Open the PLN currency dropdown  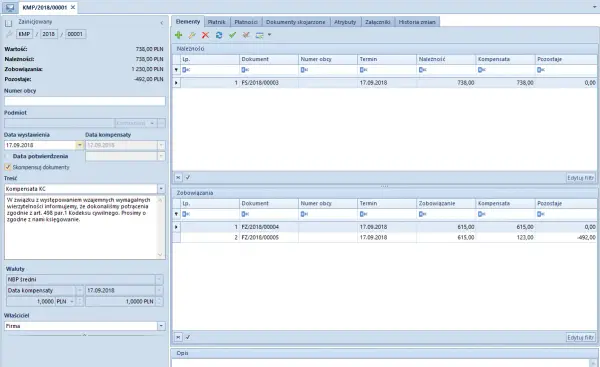pos(72,302)
